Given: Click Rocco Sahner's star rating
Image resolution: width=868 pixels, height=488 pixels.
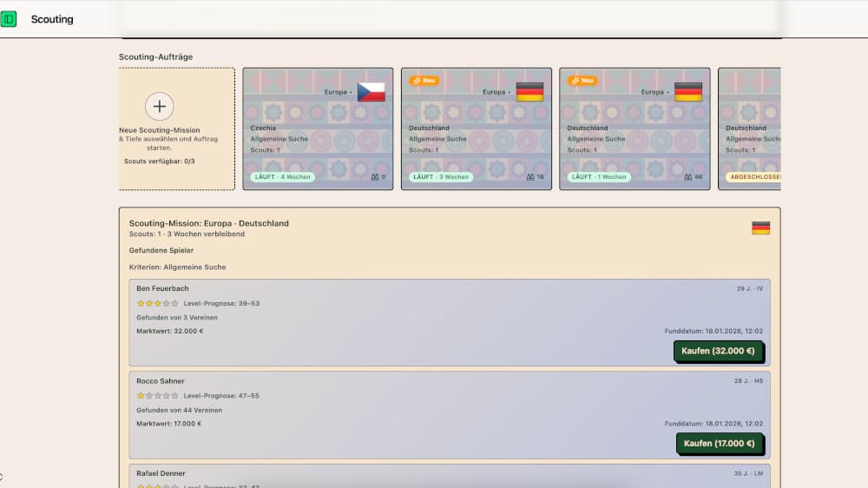Looking at the screenshot, I should pos(157,396).
